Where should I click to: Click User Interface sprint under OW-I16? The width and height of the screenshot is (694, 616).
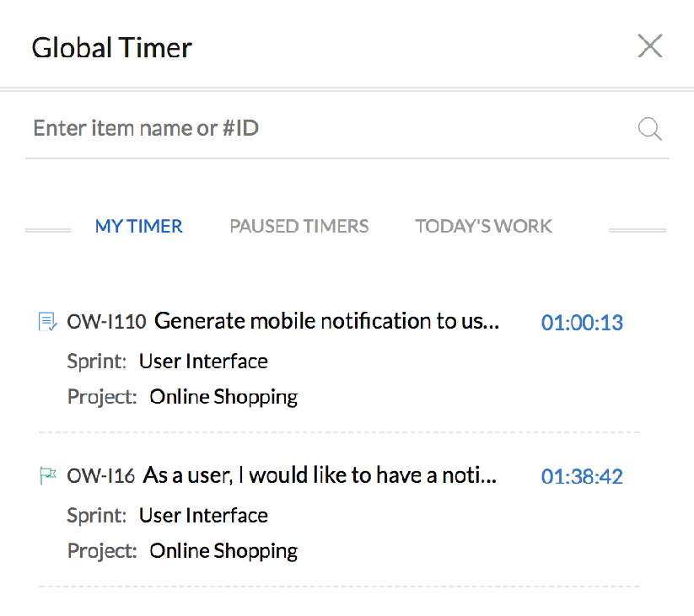(x=203, y=516)
